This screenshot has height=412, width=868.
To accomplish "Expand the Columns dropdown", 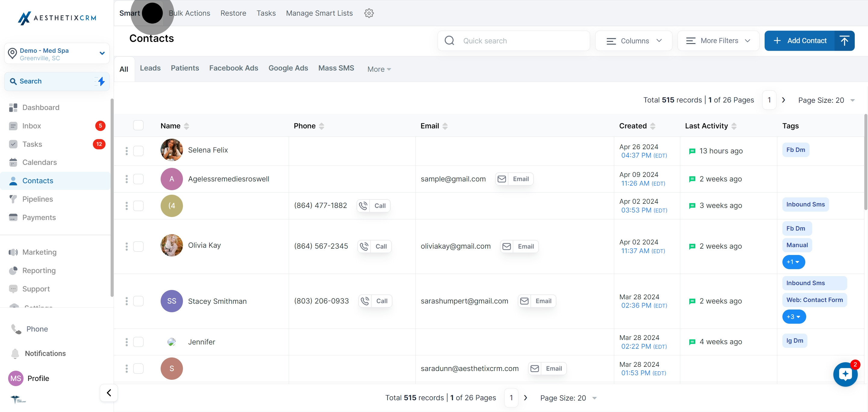I will point(634,41).
